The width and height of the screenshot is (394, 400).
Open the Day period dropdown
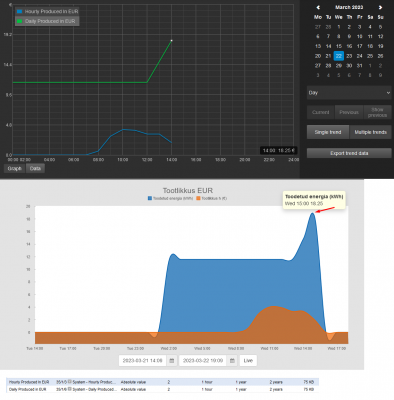click(x=349, y=93)
